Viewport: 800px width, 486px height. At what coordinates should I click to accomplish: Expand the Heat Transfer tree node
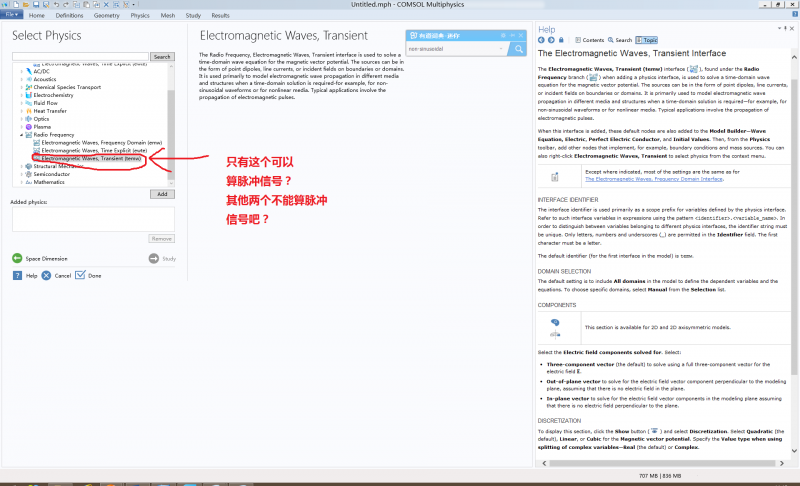pos(21,111)
